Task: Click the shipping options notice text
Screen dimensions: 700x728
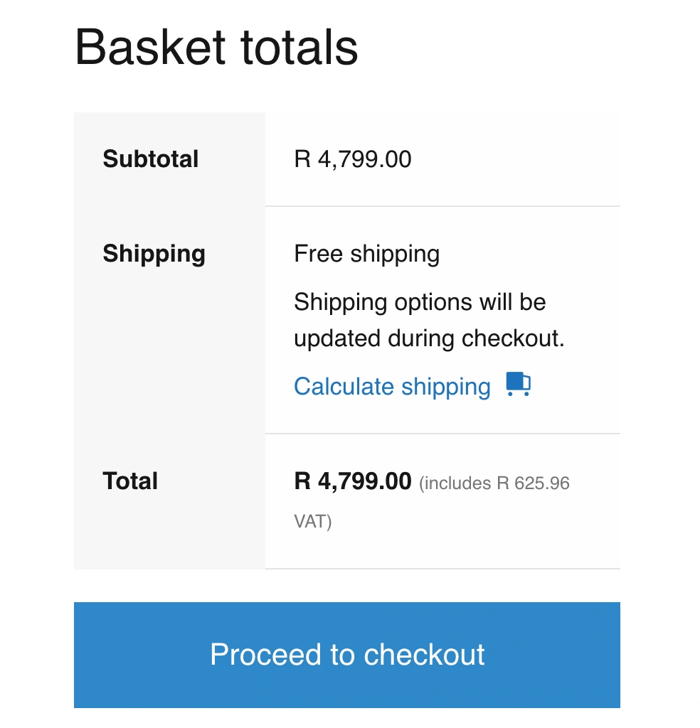Action: click(420, 320)
